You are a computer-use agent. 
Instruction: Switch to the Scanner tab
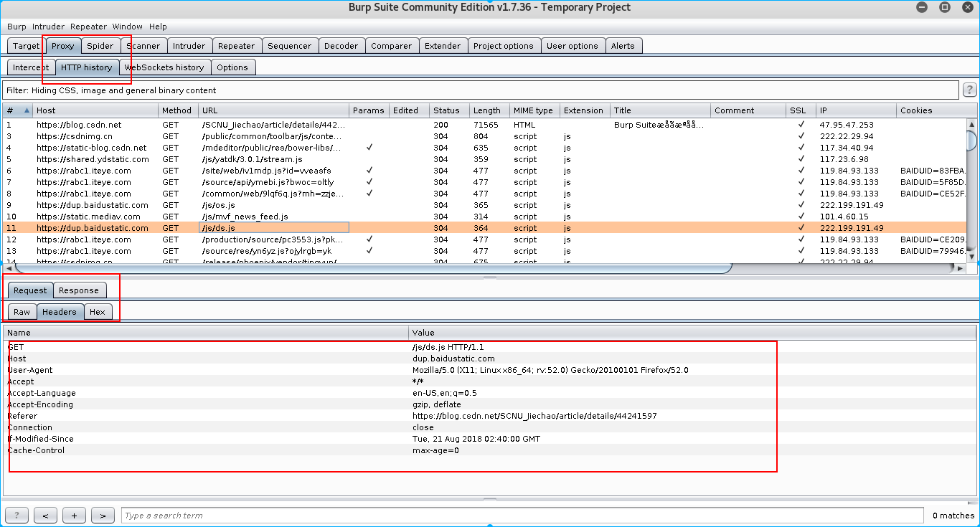[143, 46]
